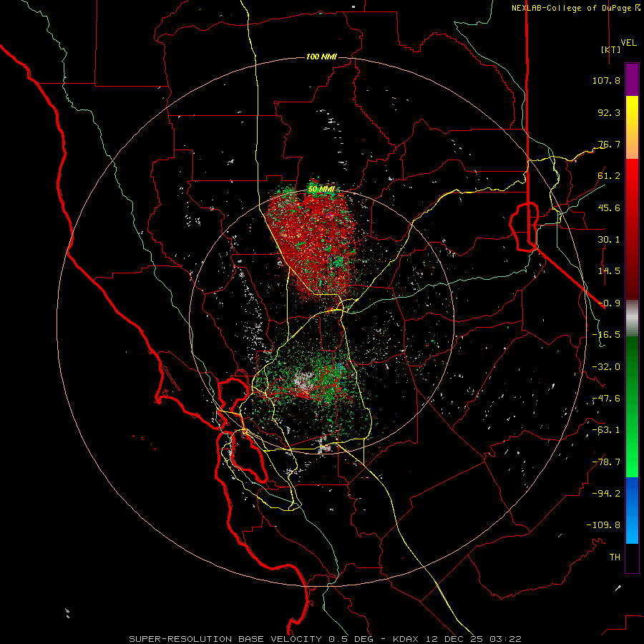Screen dimensions: 644x644
Task: Click the NEXLAB-College of DuPage label
Action: (575, 8)
